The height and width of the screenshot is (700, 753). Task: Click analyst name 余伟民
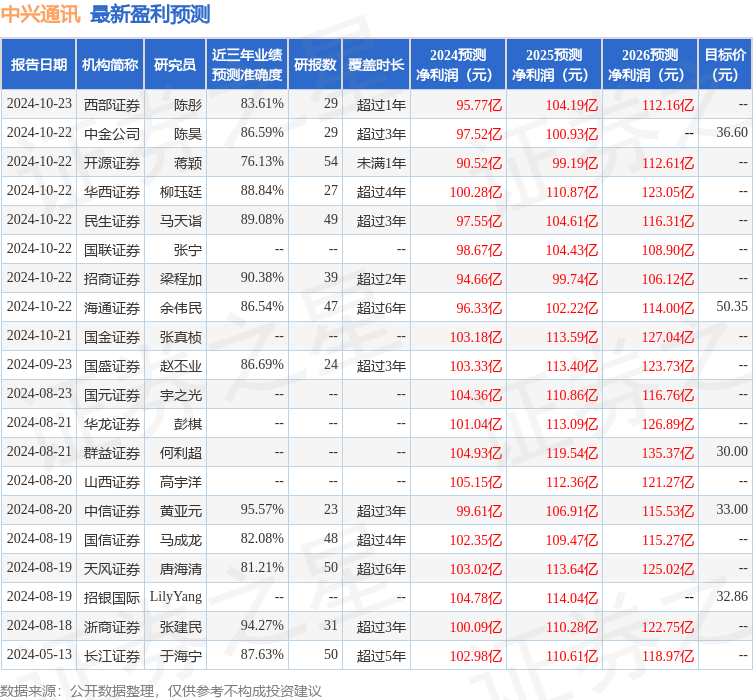click(x=181, y=308)
